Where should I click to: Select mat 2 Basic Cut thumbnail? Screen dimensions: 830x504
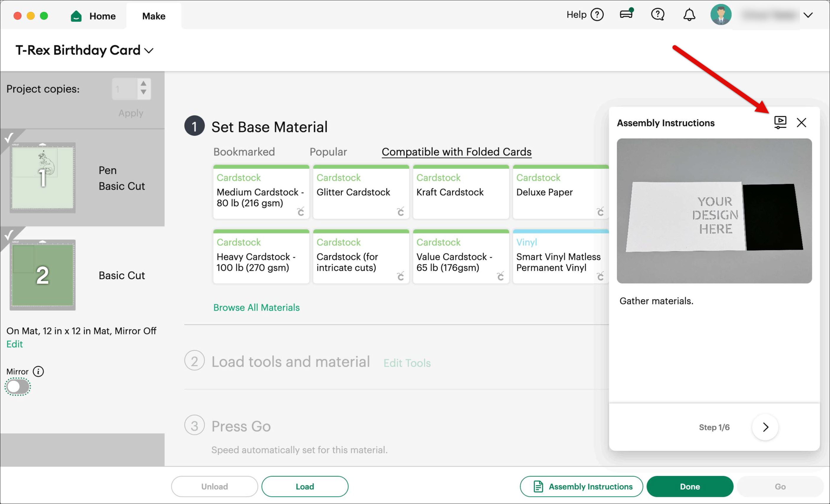point(42,275)
